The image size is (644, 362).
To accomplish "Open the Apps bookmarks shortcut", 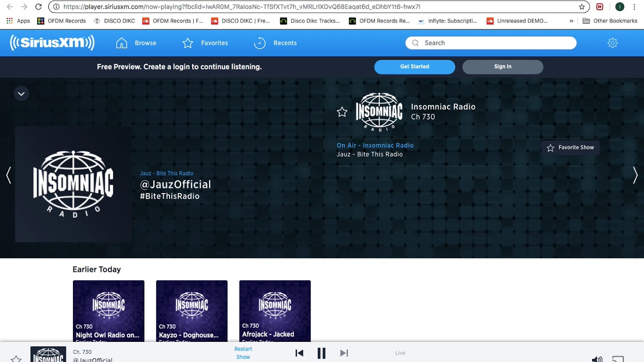I will click(x=18, y=21).
